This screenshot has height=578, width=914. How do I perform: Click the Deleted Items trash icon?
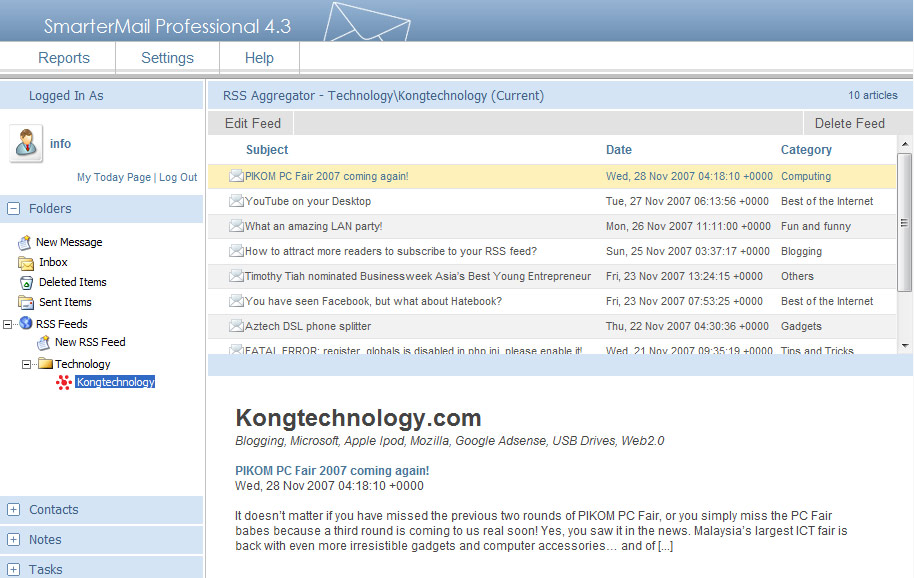26,282
